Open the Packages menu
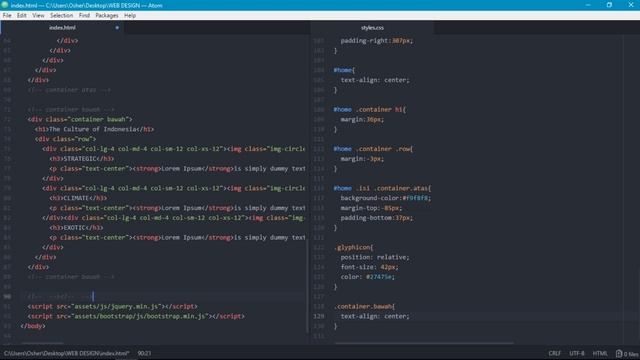The height and width of the screenshot is (360, 640). tap(107, 16)
